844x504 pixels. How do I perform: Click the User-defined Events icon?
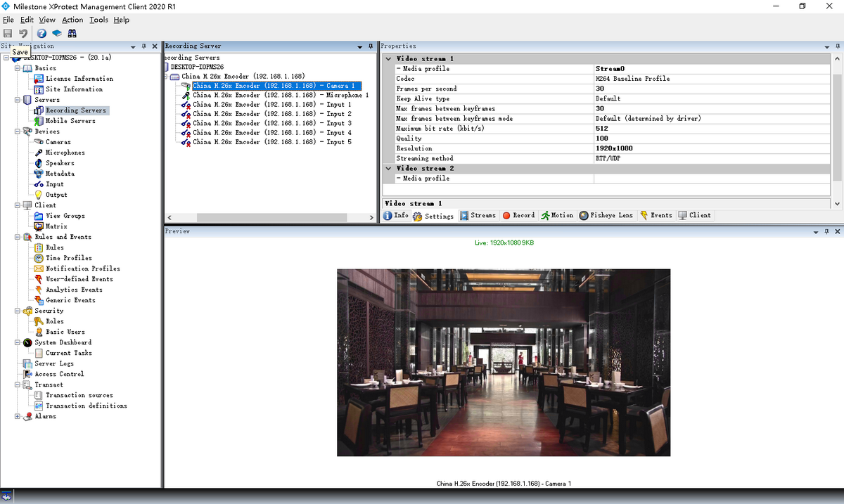[x=39, y=279]
